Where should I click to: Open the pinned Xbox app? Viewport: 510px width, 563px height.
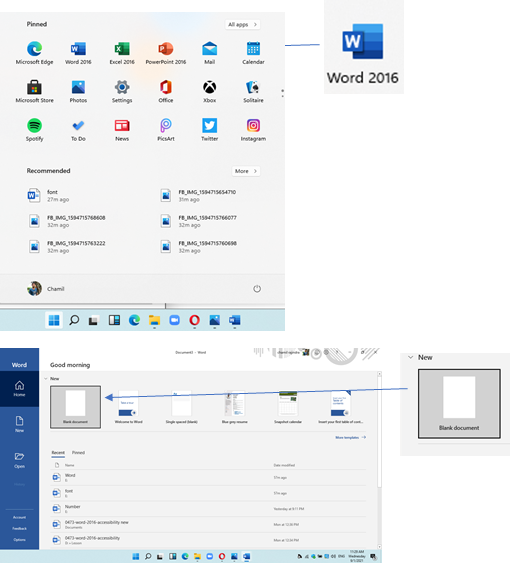pos(209,91)
